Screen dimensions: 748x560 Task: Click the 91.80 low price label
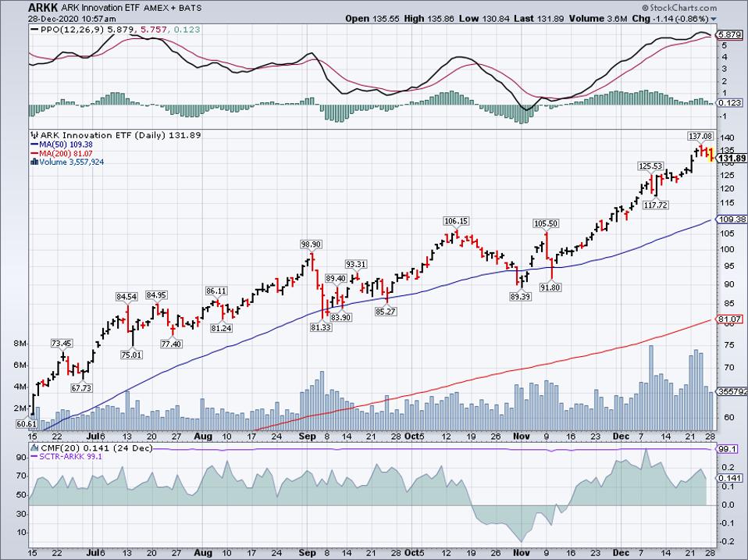(x=550, y=287)
